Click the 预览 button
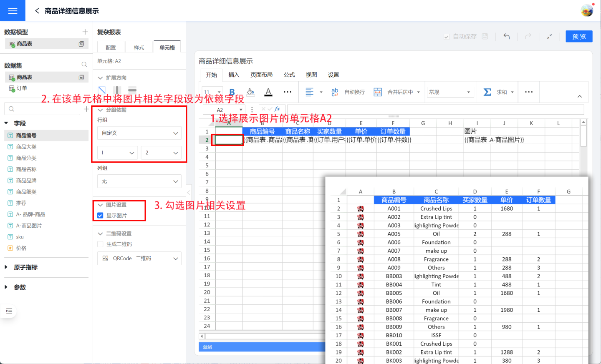The width and height of the screenshot is (601, 364). pos(579,37)
